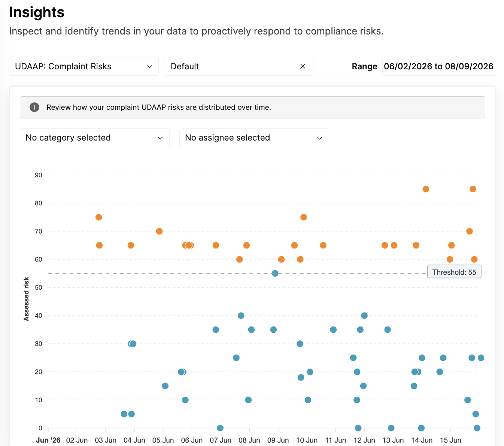504x446 pixels.
Task: Click the Default filter field
Action: coord(239,66)
